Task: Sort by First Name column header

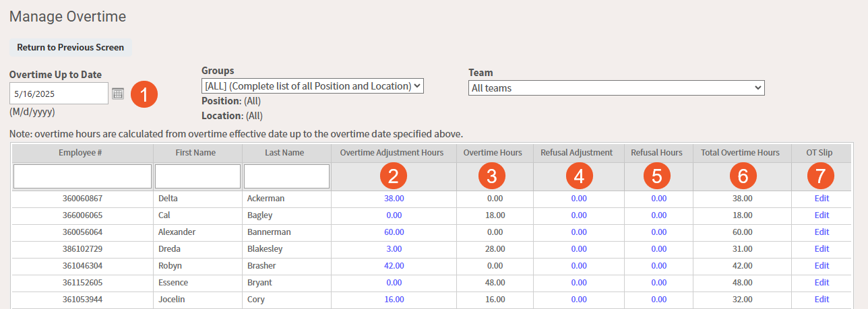Action: pos(195,153)
